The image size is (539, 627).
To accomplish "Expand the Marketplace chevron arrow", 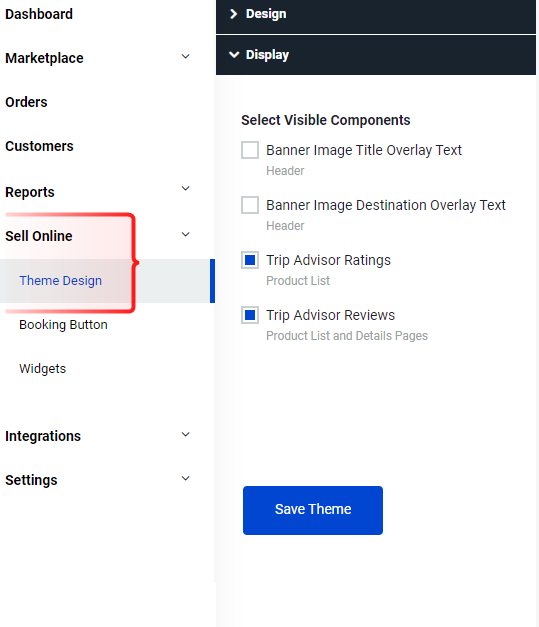I will point(186,56).
